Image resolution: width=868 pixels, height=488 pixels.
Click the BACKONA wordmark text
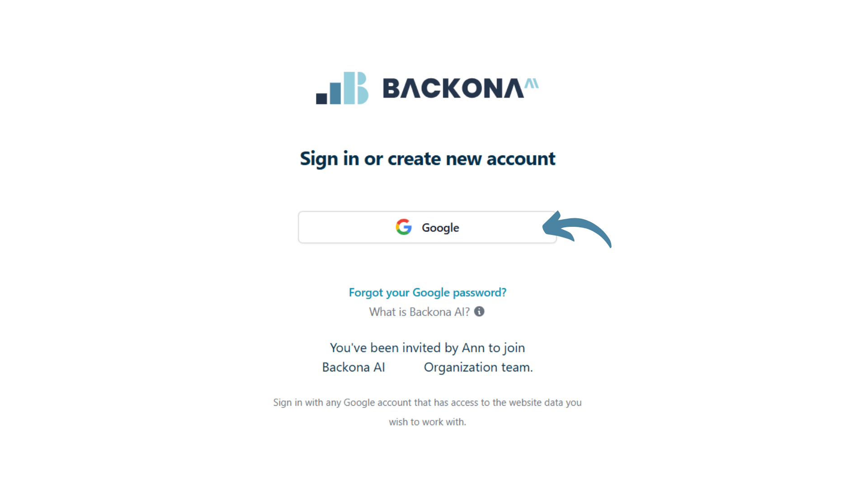pyautogui.click(x=453, y=88)
